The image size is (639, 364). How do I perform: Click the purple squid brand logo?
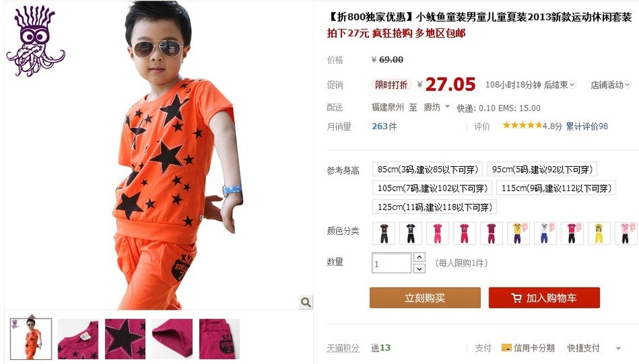[36, 41]
